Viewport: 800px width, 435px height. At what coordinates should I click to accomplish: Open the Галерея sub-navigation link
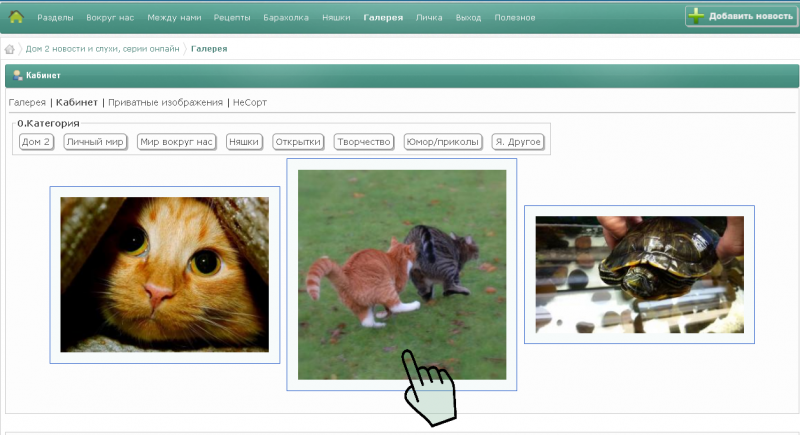click(27, 103)
